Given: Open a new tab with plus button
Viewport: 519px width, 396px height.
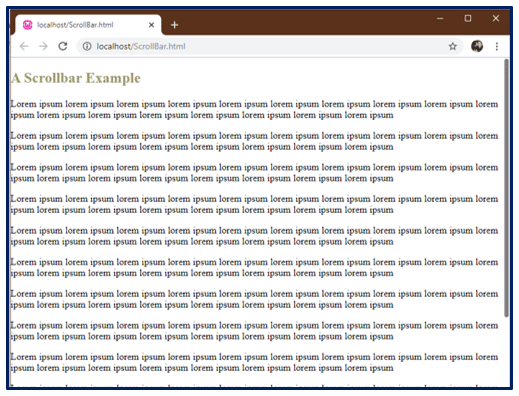Looking at the screenshot, I should point(174,25).
